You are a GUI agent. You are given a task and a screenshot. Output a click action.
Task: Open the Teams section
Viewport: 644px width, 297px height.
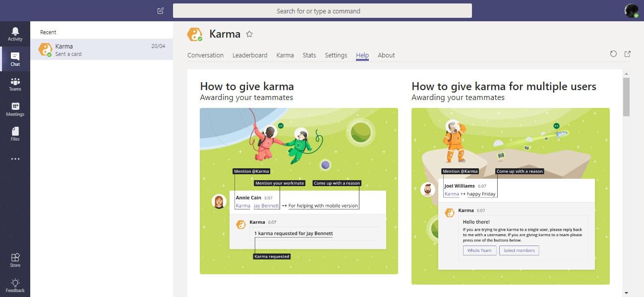coord(15,84)
